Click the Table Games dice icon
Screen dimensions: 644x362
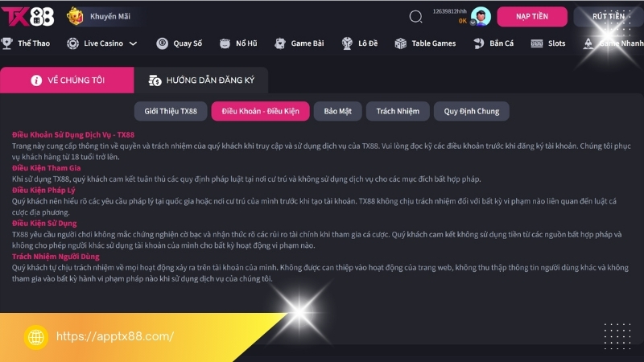400,43
